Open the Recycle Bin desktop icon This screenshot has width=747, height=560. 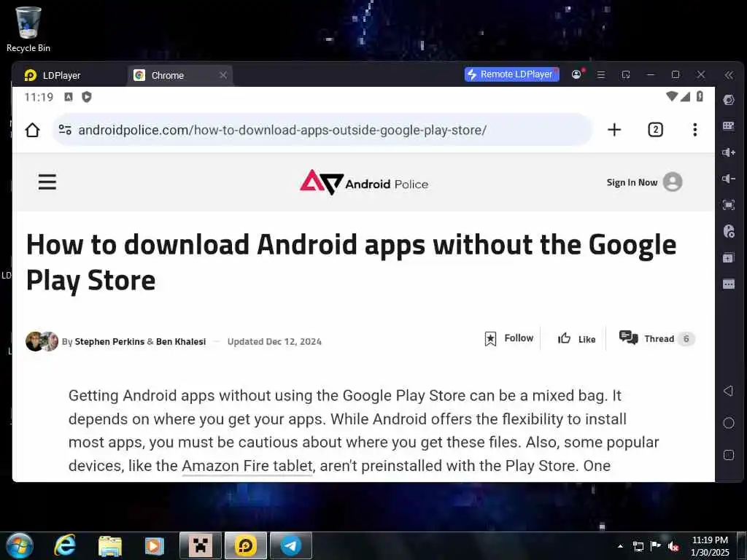point(28,29)
